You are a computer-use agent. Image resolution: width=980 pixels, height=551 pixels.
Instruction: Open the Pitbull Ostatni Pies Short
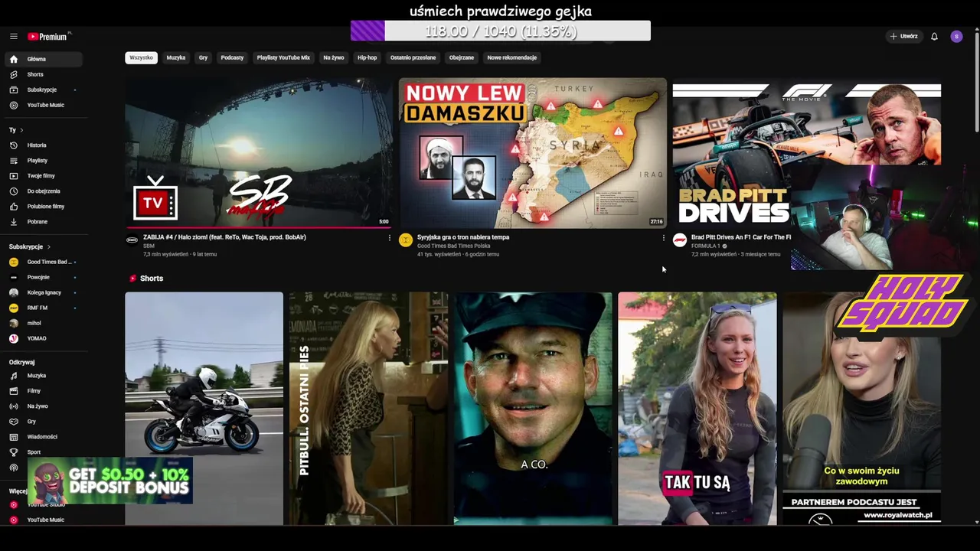[368, 409]
